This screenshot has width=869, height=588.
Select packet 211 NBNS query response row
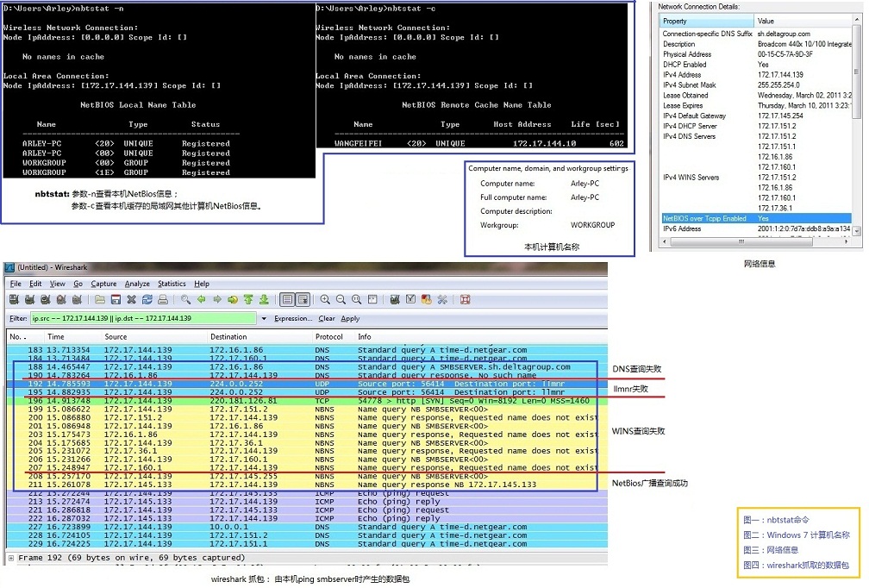(x=307, y=485)
